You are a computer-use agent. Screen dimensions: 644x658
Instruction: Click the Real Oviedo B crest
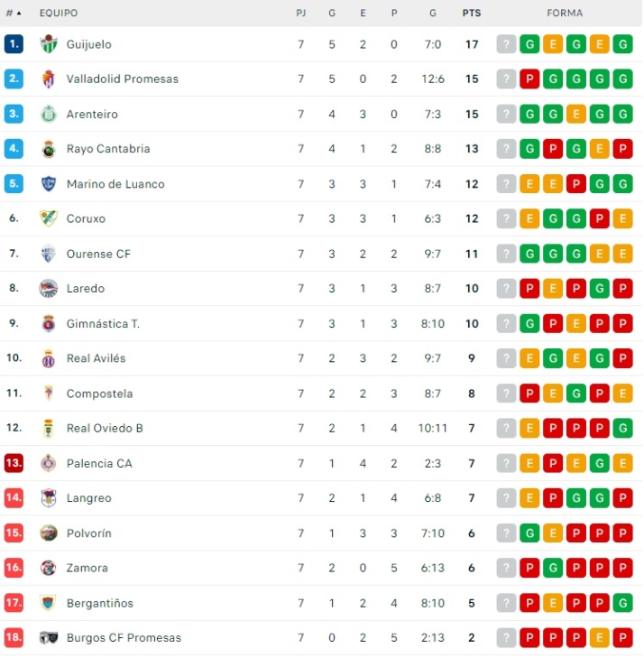(49, 428)
